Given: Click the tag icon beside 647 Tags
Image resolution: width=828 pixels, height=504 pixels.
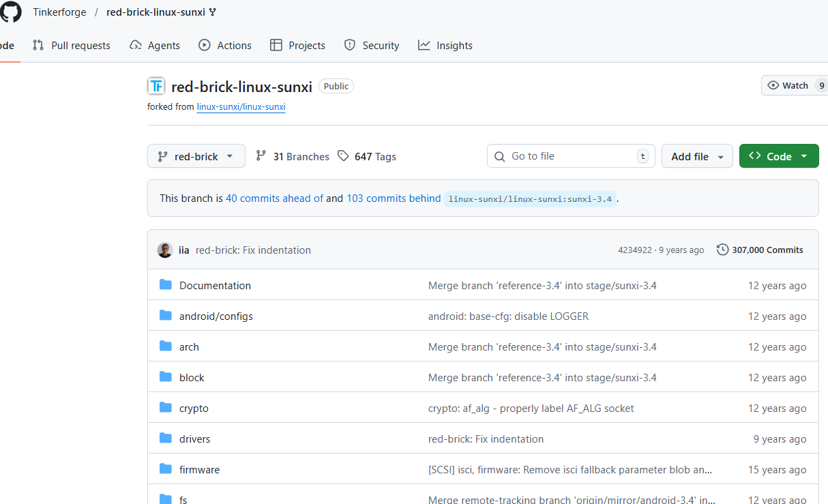Looking at the screenshot, I should [x=343, y=156].
